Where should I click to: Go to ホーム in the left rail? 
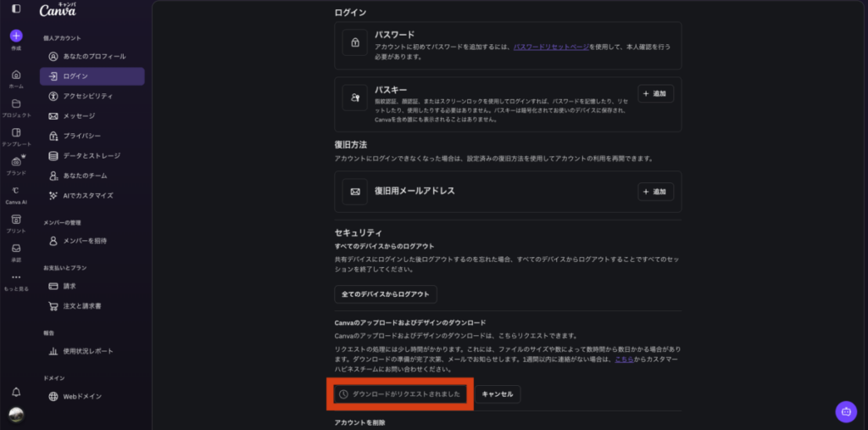[x=16, y=79]
